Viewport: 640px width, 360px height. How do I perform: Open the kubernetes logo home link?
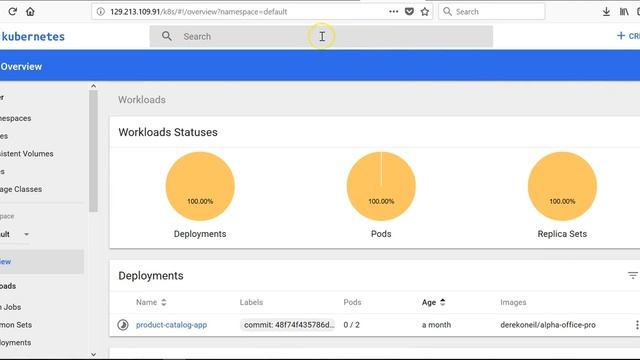(x=33, y=36)
